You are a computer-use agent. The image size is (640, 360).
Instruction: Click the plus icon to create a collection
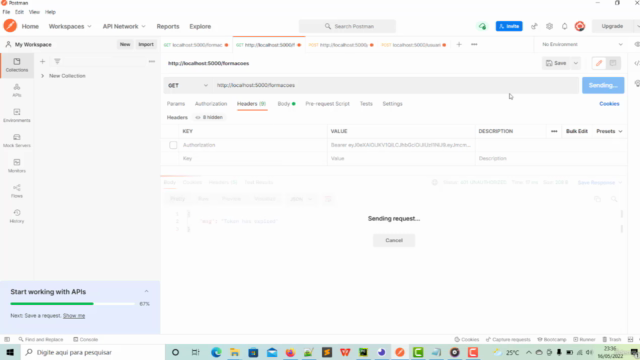pyautogui.click(x=42, y=61)
